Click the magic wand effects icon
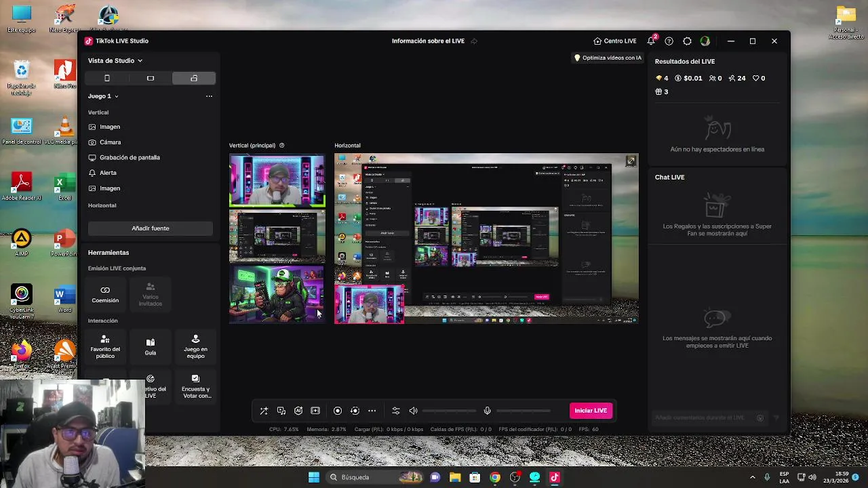Viewport: 868px width, 488px height. (x=264, y=411)
